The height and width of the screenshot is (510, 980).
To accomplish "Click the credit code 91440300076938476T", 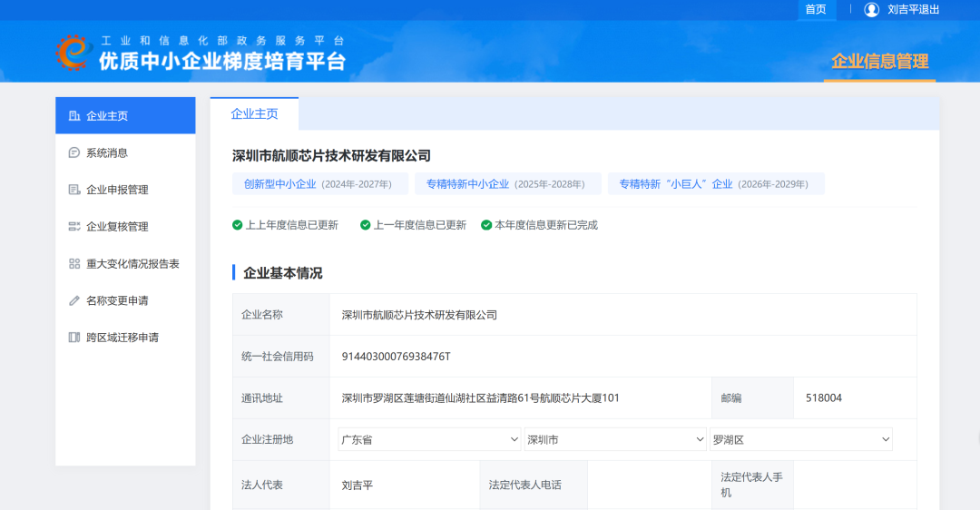I will 397,357.
